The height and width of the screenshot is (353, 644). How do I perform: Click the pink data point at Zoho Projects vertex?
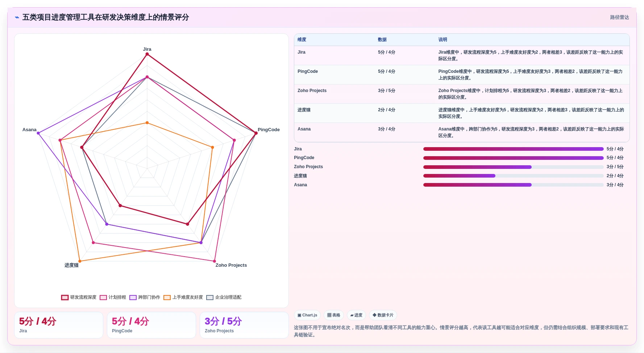click(x=215, y=261)
